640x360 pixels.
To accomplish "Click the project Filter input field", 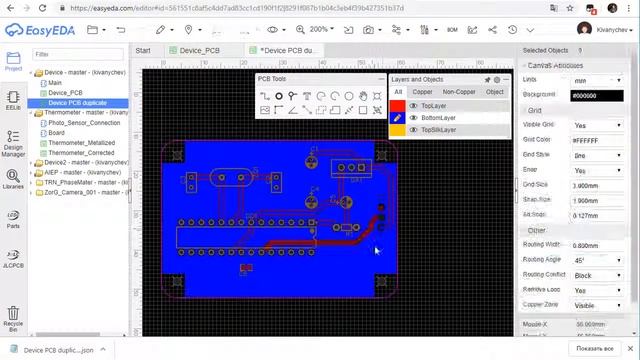I will (x=78, y=54).
